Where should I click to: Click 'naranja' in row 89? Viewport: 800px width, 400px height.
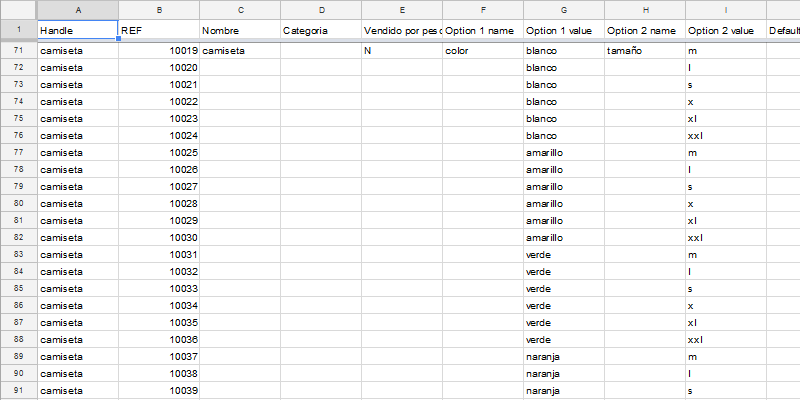564,356
